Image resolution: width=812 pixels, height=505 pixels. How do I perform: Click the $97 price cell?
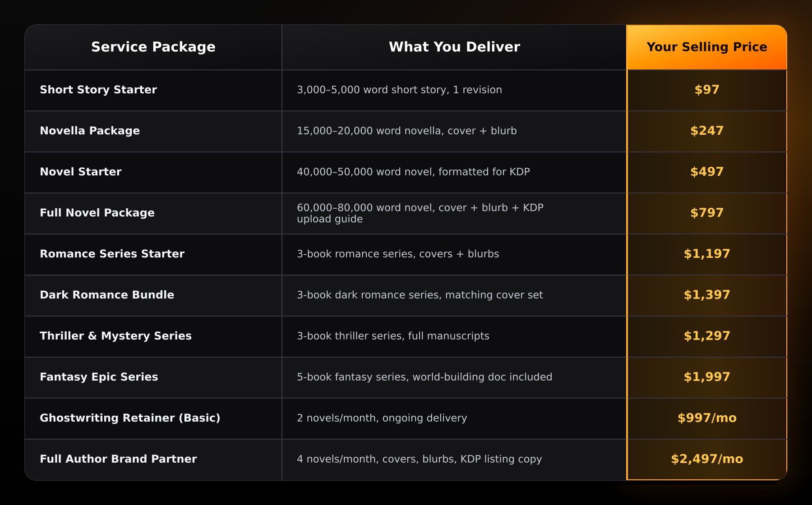(707, 90)
